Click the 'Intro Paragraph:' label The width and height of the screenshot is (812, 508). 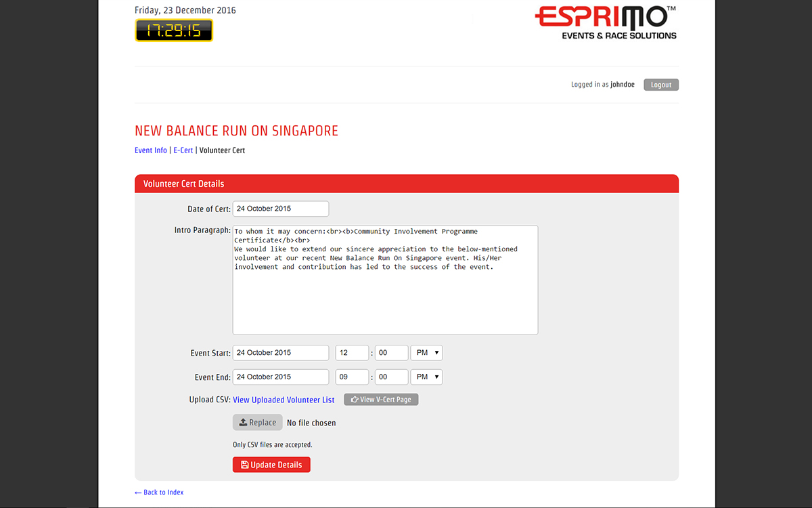(x=202, y=230)
